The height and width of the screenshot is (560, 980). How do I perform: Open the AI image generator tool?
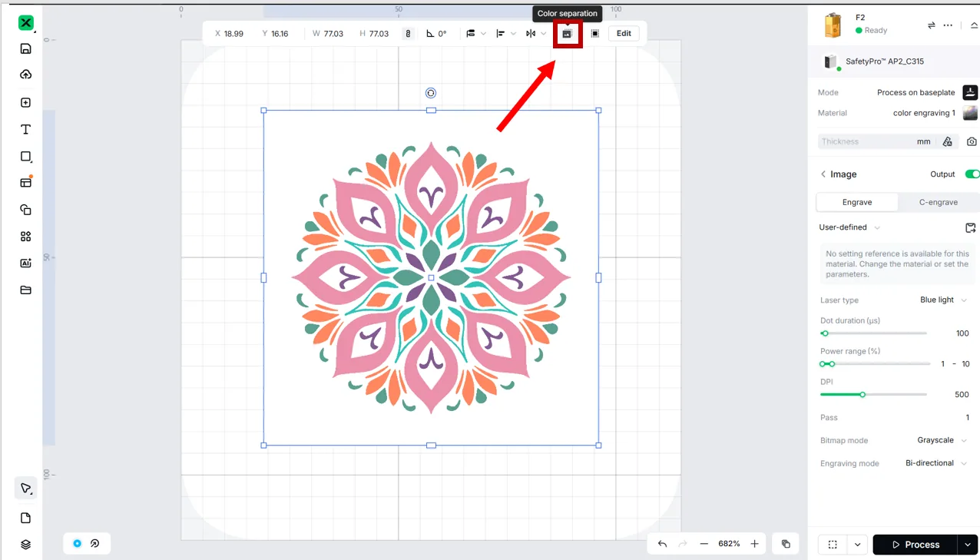tap(25, 263)
